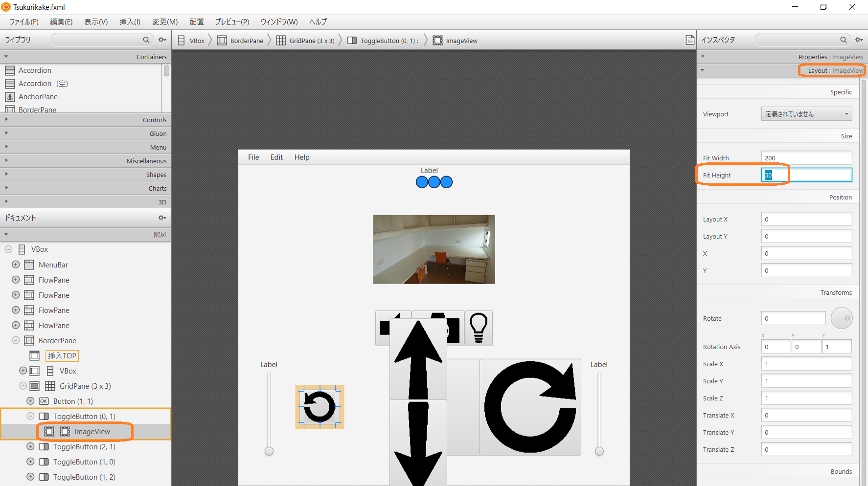Viewport: 868px width, 486px height.
Task: Click Help in the previewed menu bar
Action: (x=302, y=157)
